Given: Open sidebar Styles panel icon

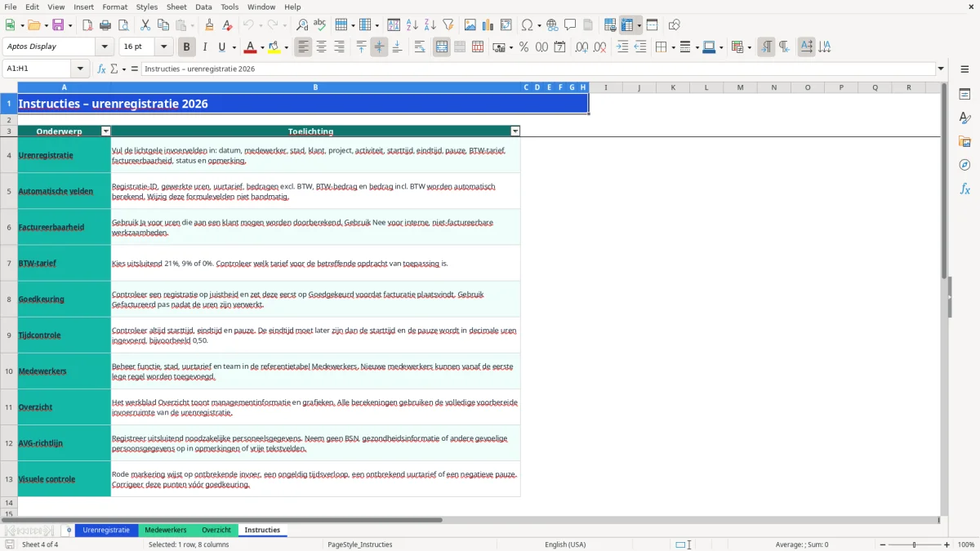Looking at the screenshot, I should (x=964, y=118).
